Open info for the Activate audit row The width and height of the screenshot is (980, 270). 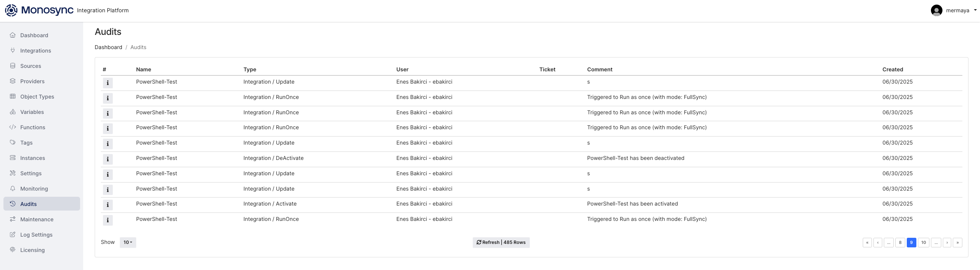[108, 205]
